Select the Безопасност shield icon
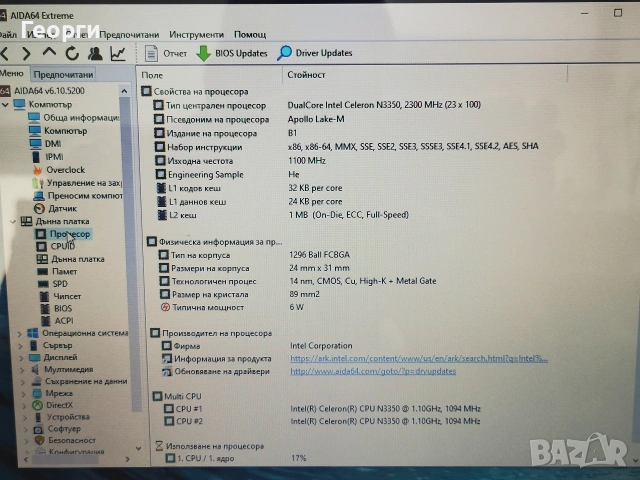Image resolution: width=640 pixels, height=480 pixels. click(x=40, y=440)
